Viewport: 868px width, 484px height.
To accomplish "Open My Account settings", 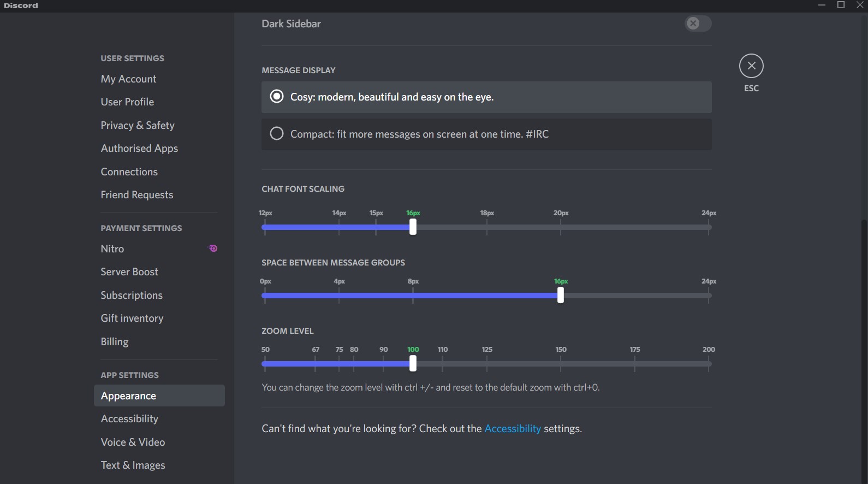I will coord(128,79).
